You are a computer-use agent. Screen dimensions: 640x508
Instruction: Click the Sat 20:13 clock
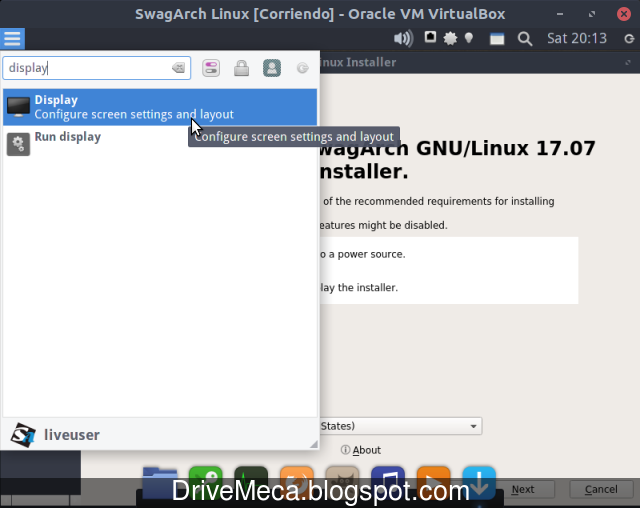point(577,38)
